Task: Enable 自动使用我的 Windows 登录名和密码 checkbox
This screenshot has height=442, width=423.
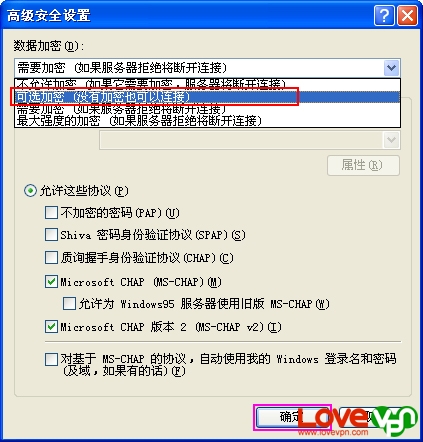Action: pos(51,359)
